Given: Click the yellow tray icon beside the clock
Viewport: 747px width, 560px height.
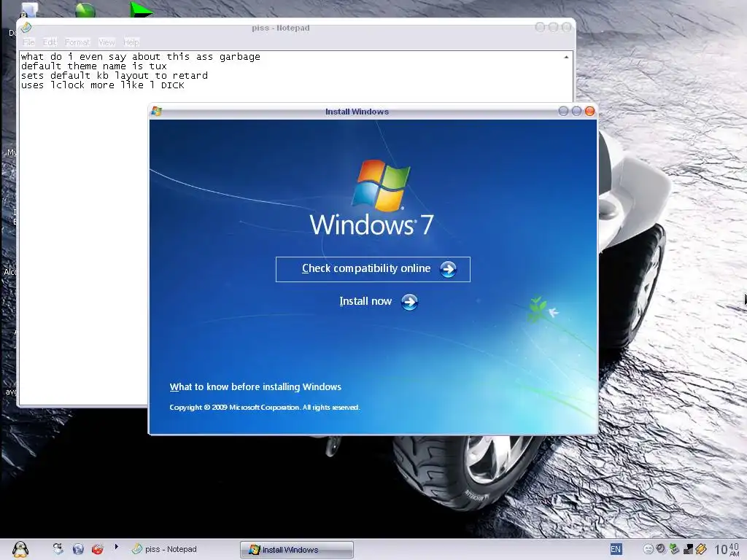Looking at the screenshot, I should pos(701,549).
